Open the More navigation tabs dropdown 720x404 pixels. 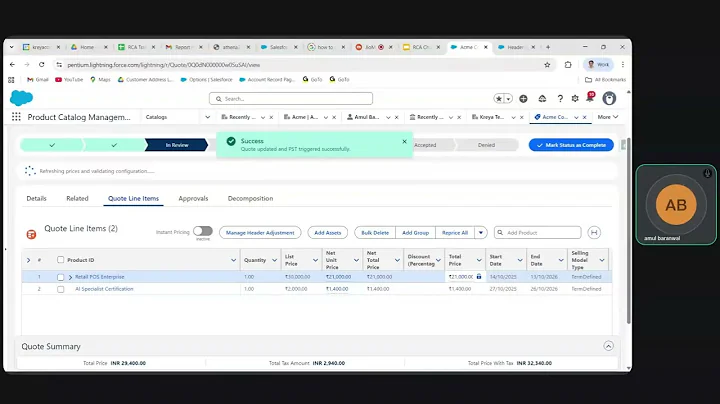pyautogui.click(x=608, y=117)
